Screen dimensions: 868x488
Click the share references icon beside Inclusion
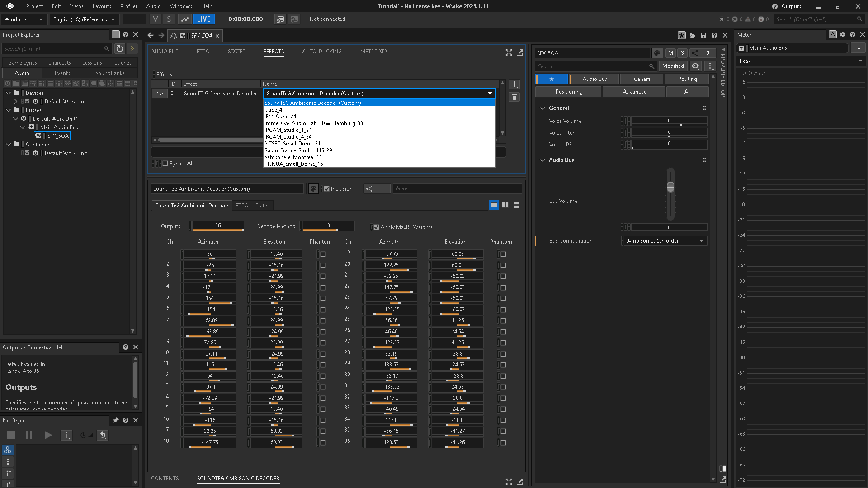pyautogui.click(x=369, y=189)
